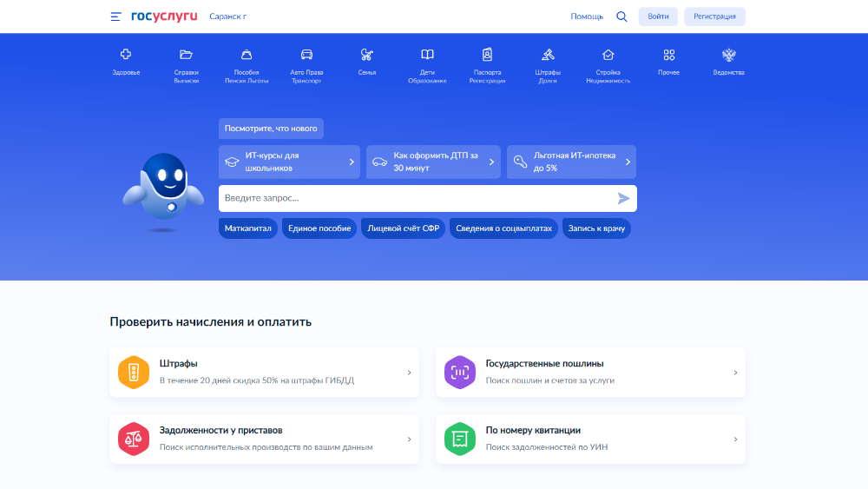
Task: Click key icon on ИТ-ипотека card
Action: [520, 162]
